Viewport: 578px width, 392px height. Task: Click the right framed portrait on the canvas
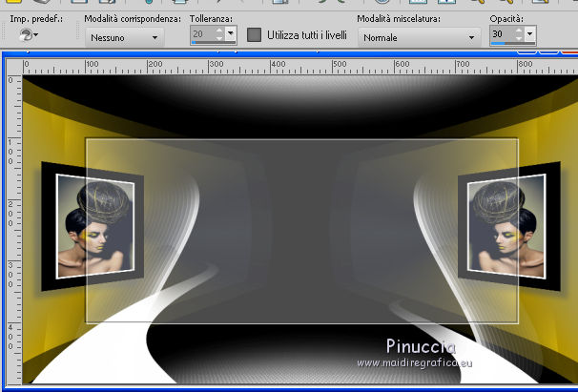pos(509,226)
